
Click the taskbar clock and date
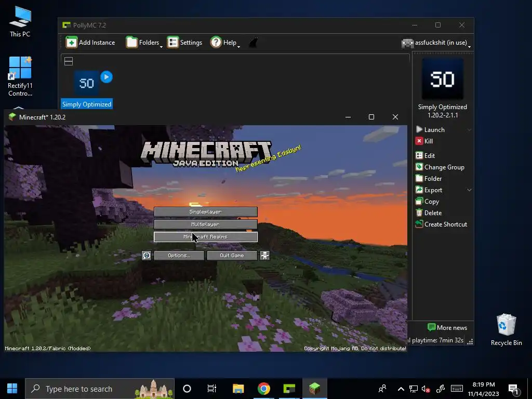pyautogui.click(x=484, y=389)
